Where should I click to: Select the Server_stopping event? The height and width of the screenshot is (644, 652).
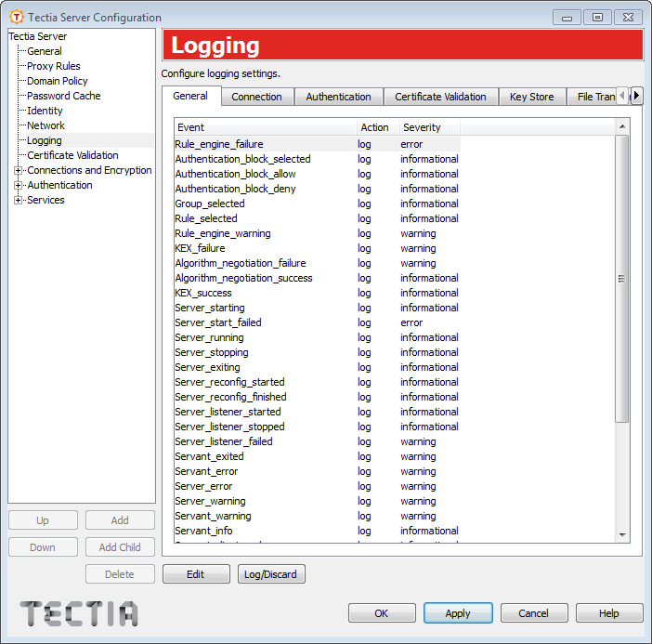click(x=318, y=352)
